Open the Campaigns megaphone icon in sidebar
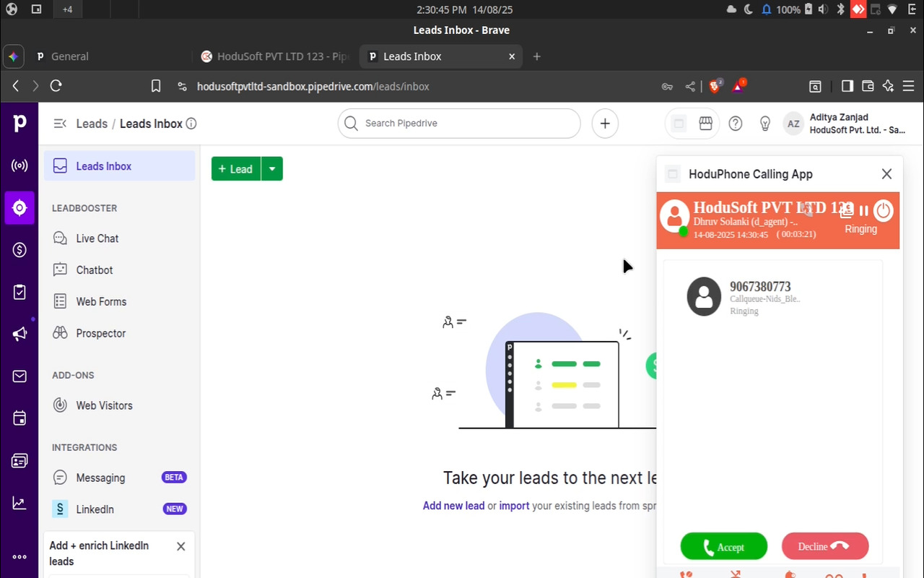Screen dimensions: 924x578 pyautogui.click(x=19, y=334)
